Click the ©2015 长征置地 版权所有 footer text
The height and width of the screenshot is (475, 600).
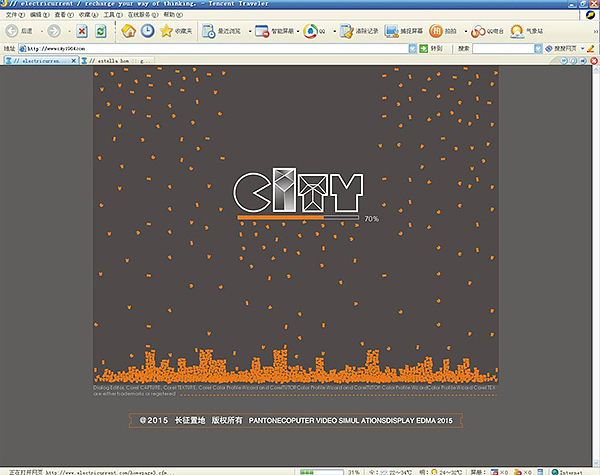pos(191,420)
